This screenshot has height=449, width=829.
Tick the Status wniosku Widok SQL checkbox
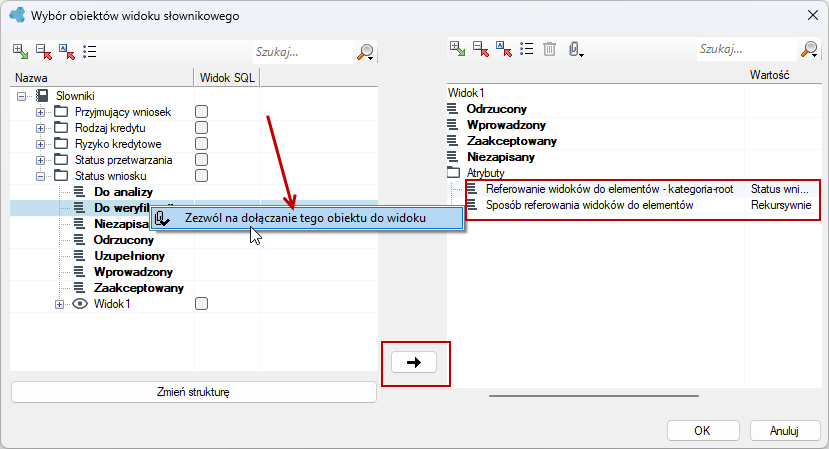click(x=201, y=176)
